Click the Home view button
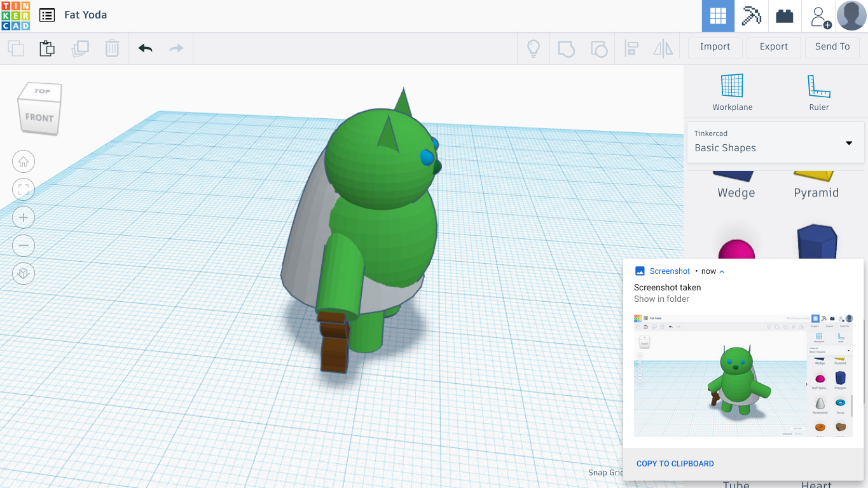This screenshot has height=488, width=868. [x=24, y=161]
